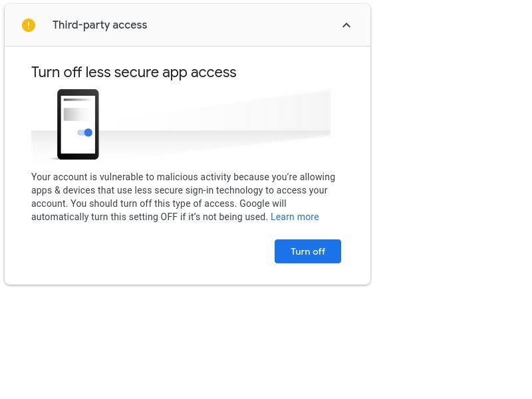Click the pale track of illustrated toggle
The image size is (532, 399).
point(80,132)
